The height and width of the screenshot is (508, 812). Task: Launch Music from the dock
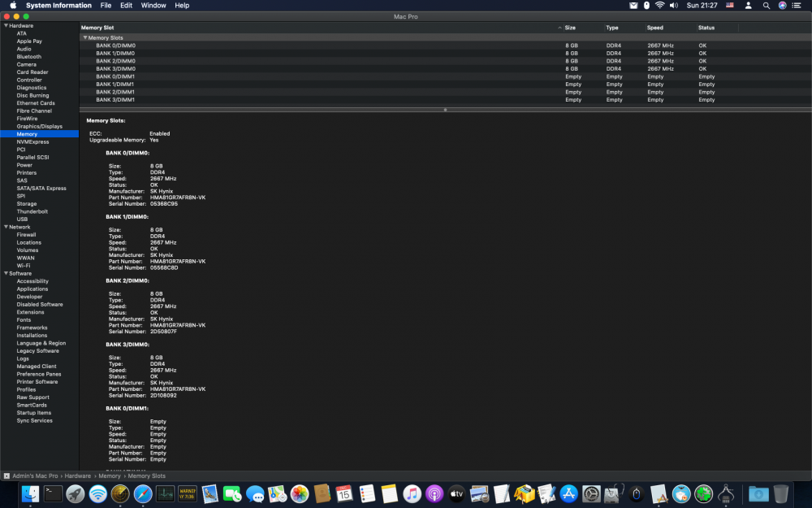click(x=412, y=493)
